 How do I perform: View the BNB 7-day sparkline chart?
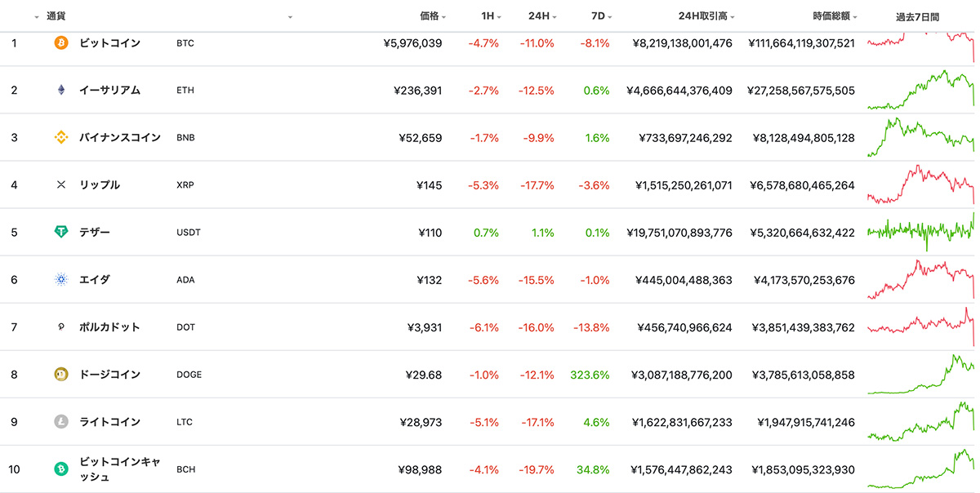pos(920,137)
